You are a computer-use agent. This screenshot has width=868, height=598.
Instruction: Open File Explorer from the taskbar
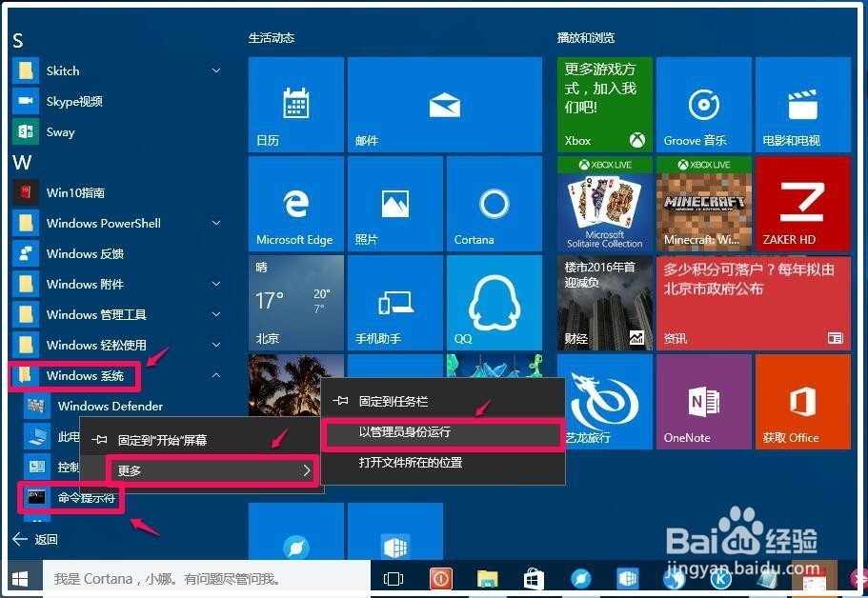[487, 578]
